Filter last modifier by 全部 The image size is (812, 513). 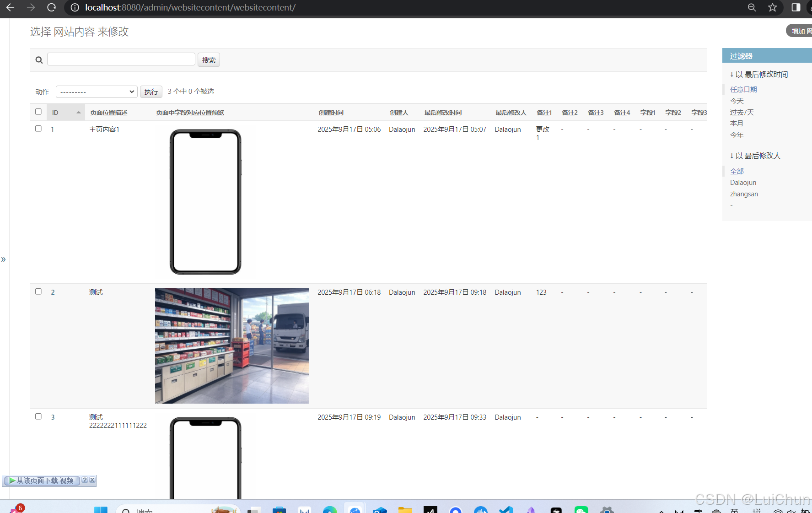737,171
